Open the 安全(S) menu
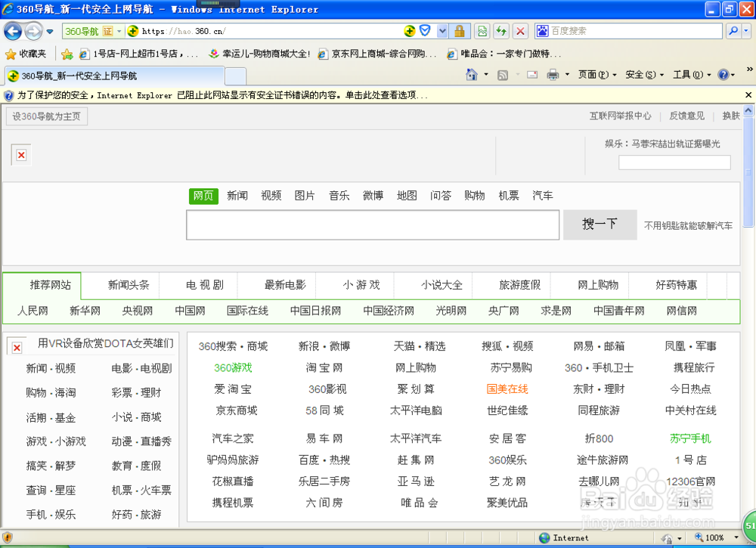This screenshot has width=756, height=548. click(644, 75)
